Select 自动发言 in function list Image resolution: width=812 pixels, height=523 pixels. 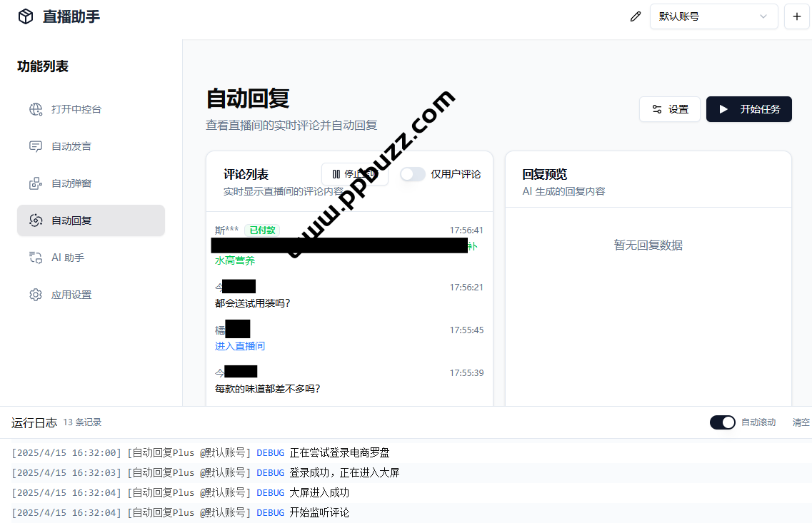pos(91,146)
